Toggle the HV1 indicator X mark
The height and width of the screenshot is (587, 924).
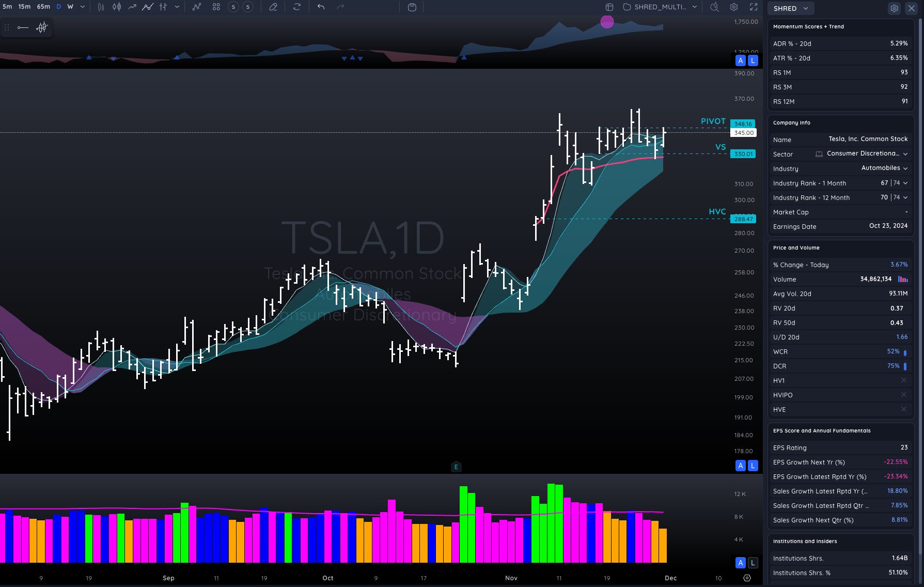tap(904, 380)
